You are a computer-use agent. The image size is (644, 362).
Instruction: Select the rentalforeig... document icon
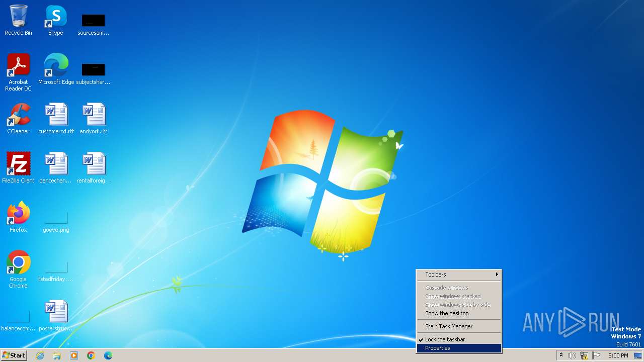[93, 168]
